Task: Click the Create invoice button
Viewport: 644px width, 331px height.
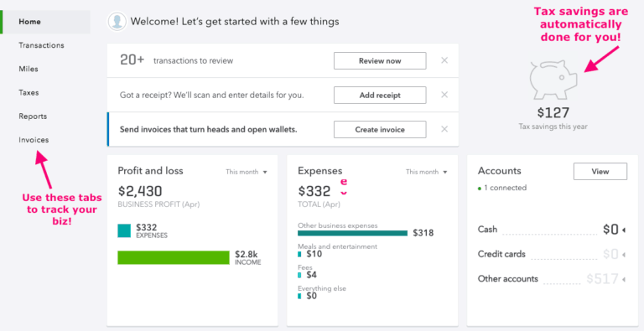Action: pos(380,129)
